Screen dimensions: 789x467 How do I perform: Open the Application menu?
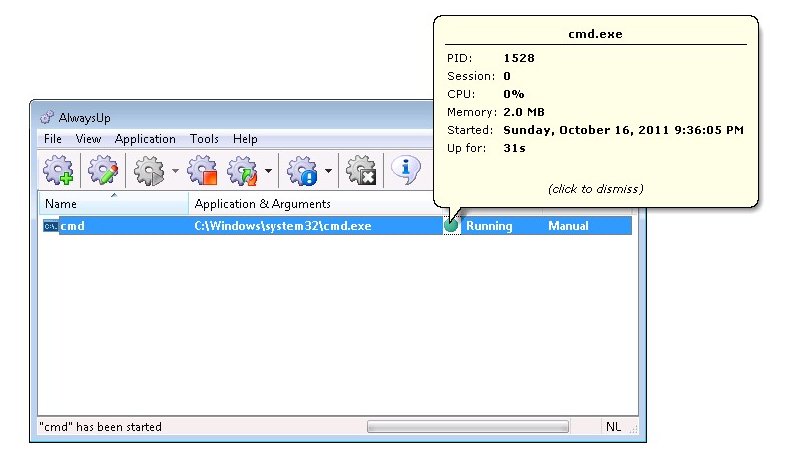click(x=145, y=139)
